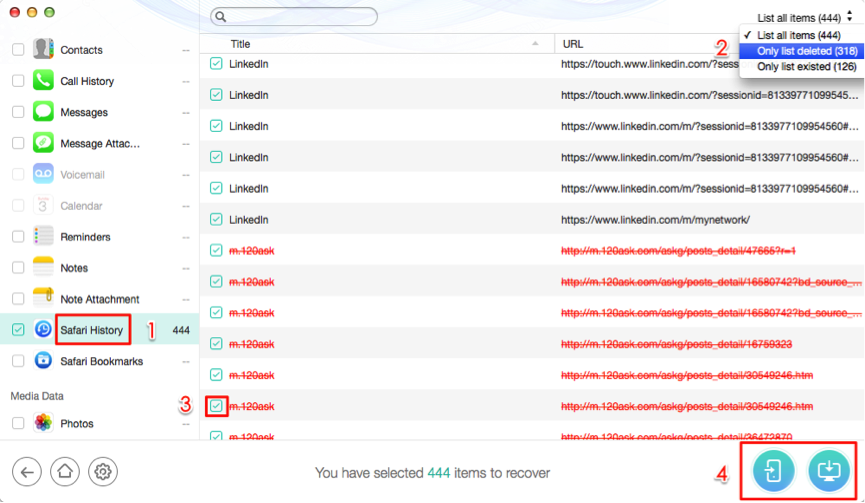Image resolution: width=865 pixels, height=503 pixels.
Task: Select the Safari Bookmarks category label
Action: pyautogui.click(x=102, y=361)
